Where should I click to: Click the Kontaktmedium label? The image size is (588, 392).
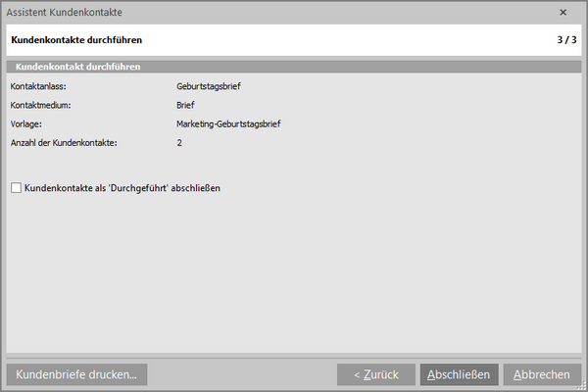click(41, 105)
